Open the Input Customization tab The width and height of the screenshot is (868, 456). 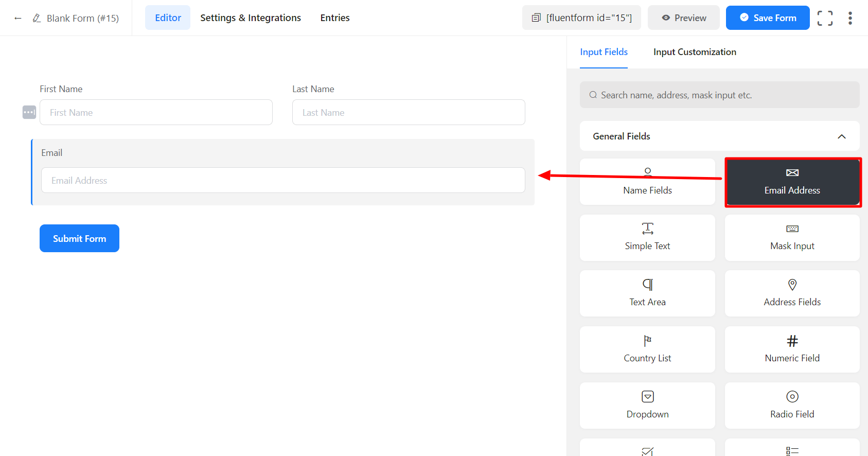695,52
